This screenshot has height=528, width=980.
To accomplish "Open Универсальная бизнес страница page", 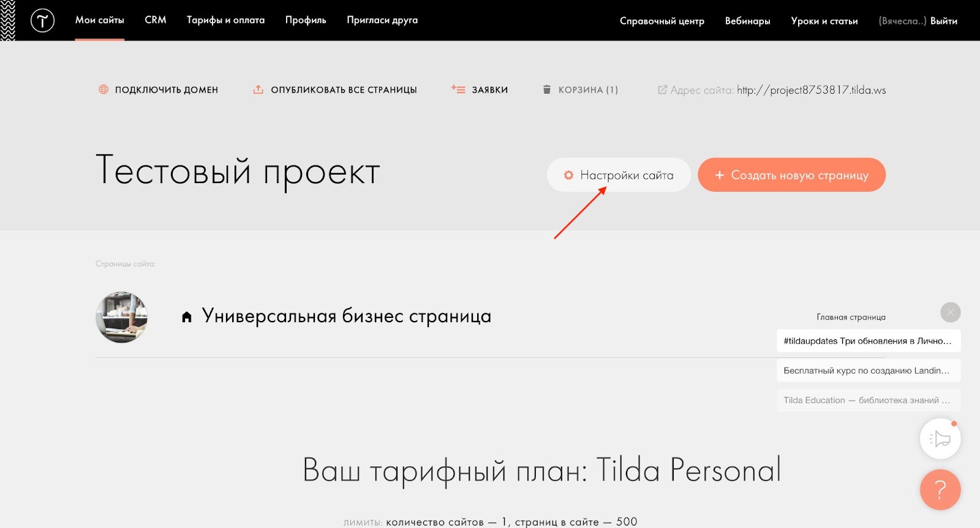I will 347,316.
